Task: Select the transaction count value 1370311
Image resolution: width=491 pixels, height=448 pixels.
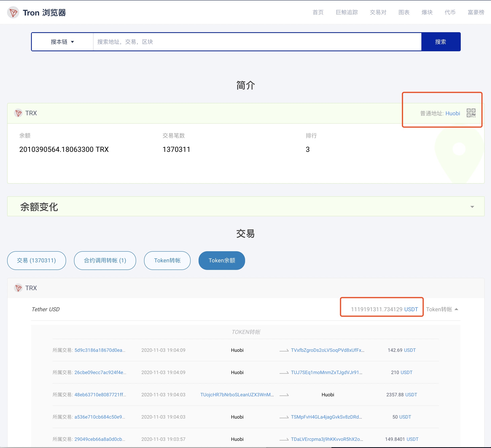Action: click(176, 149)
